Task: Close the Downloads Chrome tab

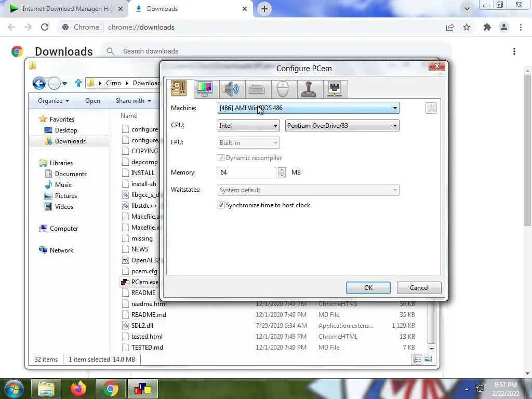Action: 245,9
